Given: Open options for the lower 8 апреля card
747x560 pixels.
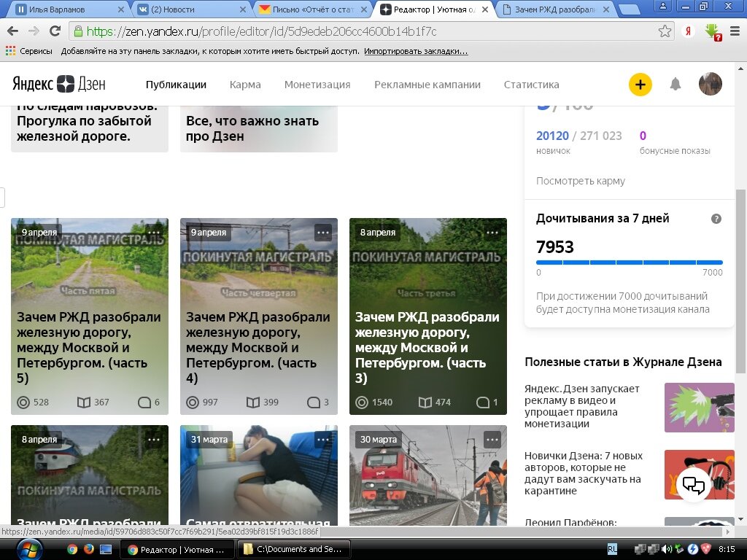Looking at the screenshot, I should click(154, 440).
